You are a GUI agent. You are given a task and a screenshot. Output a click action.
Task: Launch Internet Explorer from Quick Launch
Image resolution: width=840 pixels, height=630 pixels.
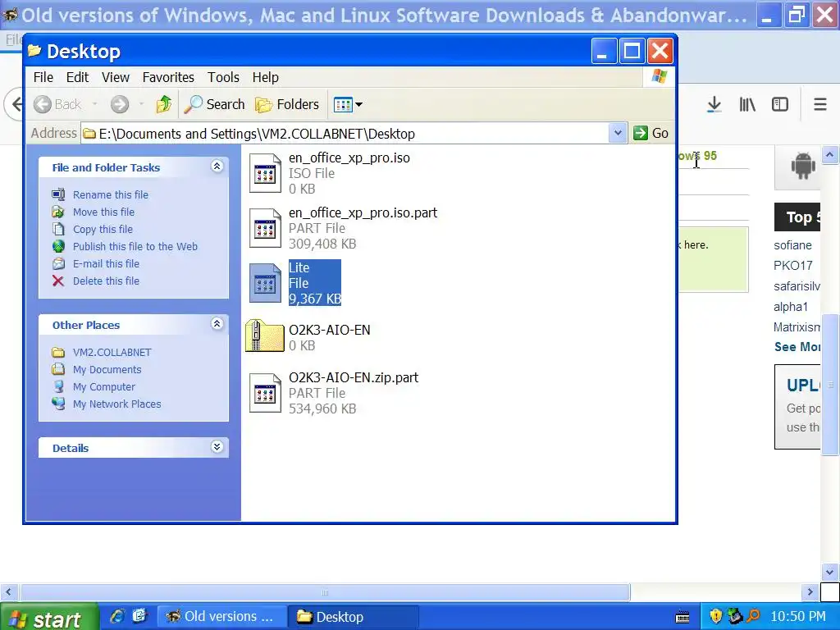tap(116, 617)
